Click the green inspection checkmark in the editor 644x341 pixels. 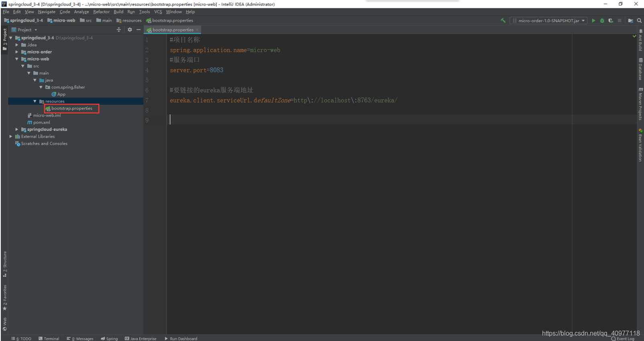[634, 36]
